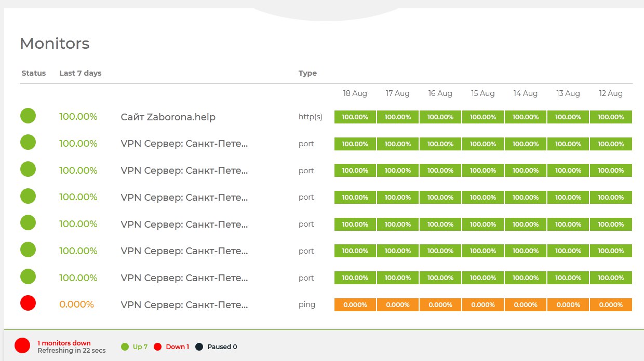The image size is (644, 361).
Task: Click Zaborona.help 12 Aug uptime bar
Action: [611, 117]
